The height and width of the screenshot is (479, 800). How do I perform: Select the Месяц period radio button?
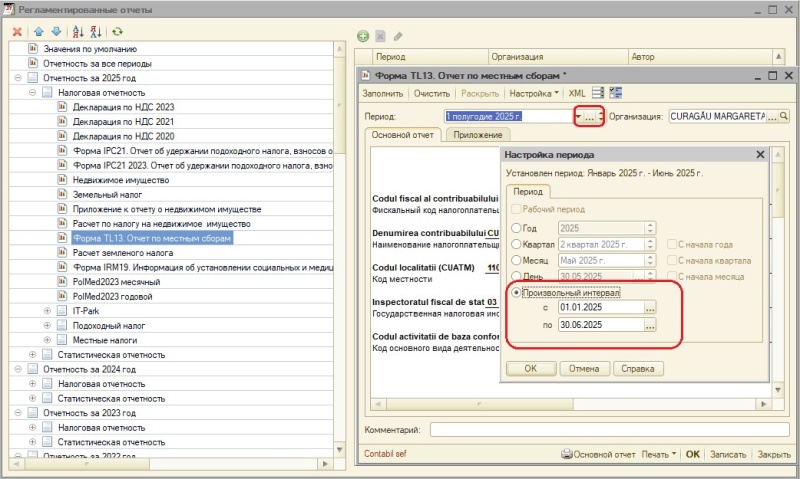(x=516, y=260)
